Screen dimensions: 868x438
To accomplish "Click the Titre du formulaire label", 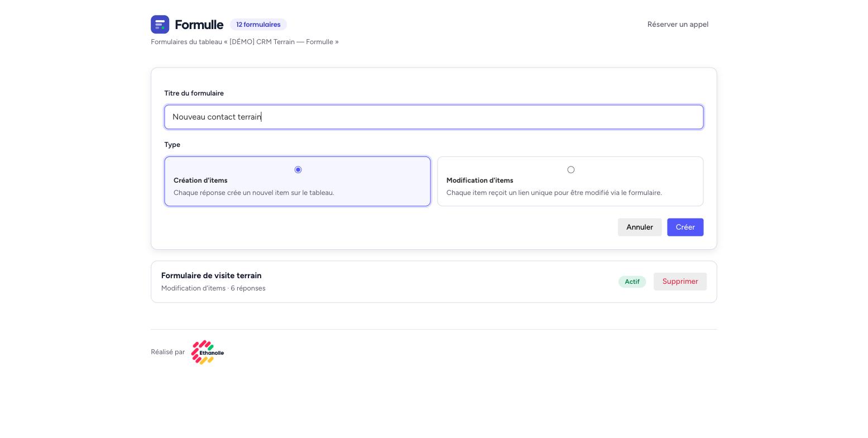I will (x=194, y=93).
